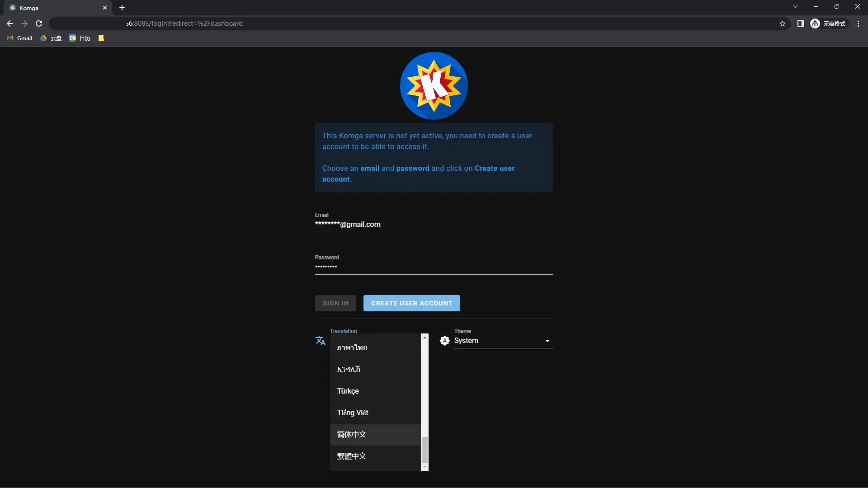Open the Chrome three-dot menu
This screenshot has width=868, height=488.
click(x=858, y=23)
